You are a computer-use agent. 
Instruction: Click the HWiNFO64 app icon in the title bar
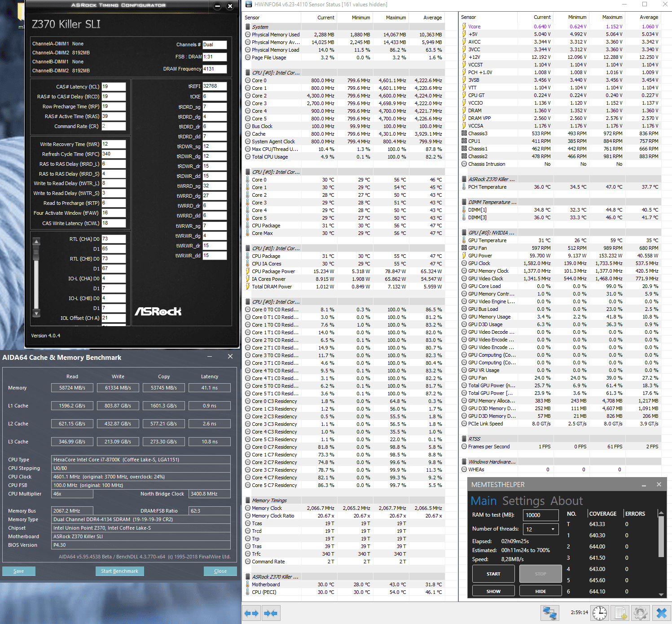point(248,4)
